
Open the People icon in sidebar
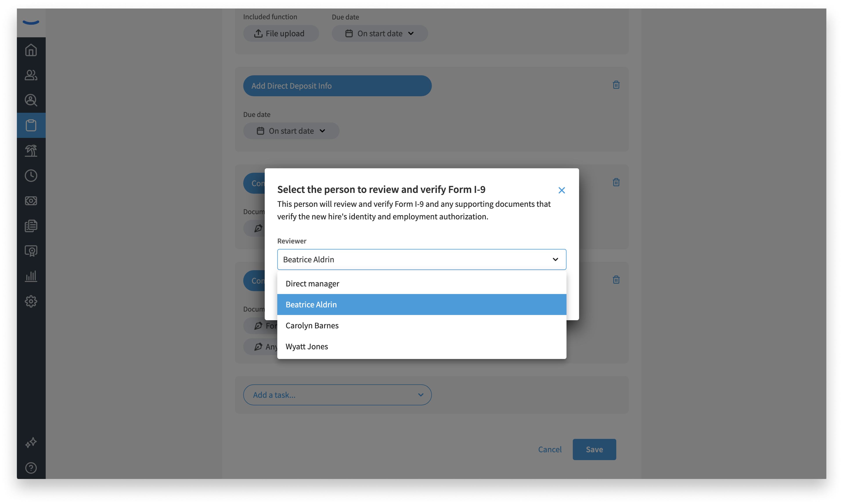point(31,75)
